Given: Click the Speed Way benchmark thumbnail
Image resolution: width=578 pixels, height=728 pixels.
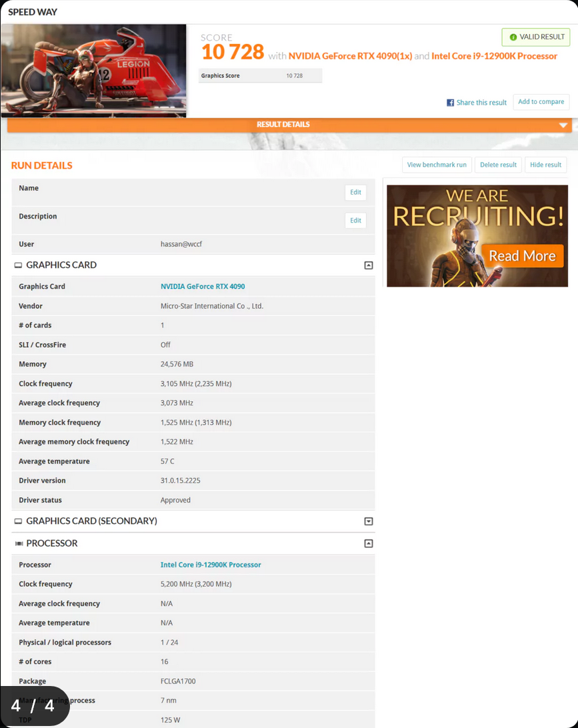Looking at the screenshot, I should click(x=94, y=71).
